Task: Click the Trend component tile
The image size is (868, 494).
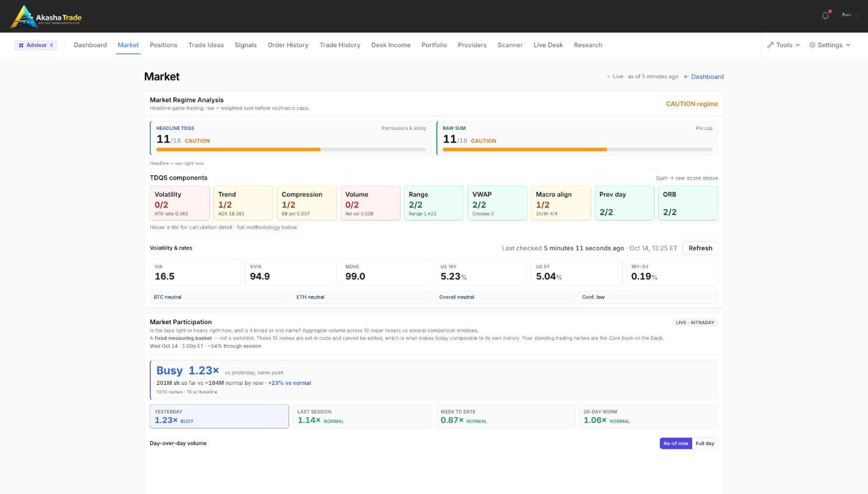Action: (x=243, y=203)
